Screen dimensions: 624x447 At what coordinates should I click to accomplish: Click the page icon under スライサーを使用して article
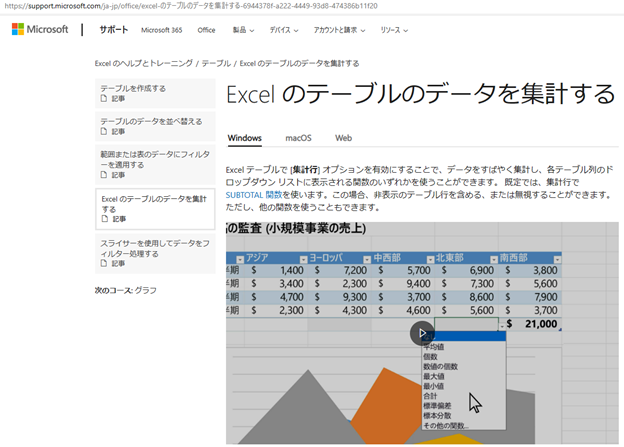(104, 263)
